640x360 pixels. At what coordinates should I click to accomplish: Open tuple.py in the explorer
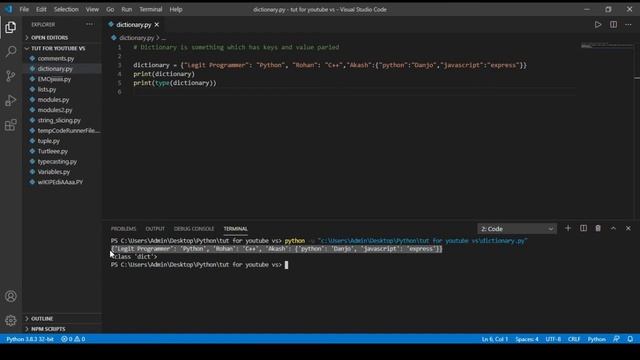coord(49,141)
